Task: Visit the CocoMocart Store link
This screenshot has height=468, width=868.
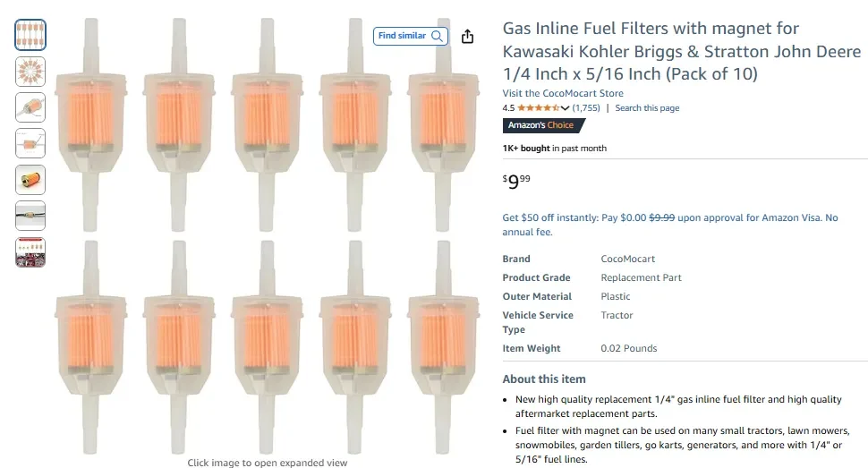Action: tap(563, 93)
